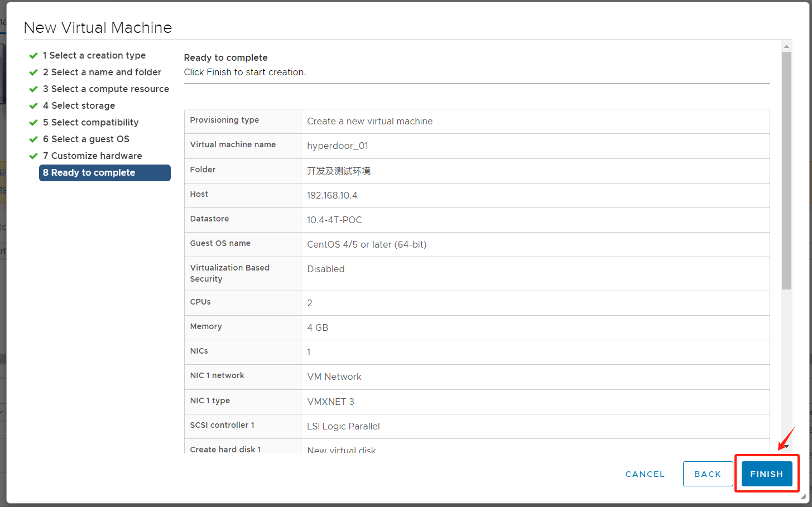812x507 pixels.
Task: Click the scrollbar up arrow
Action: pyautogui.click(x=786, y=47)
